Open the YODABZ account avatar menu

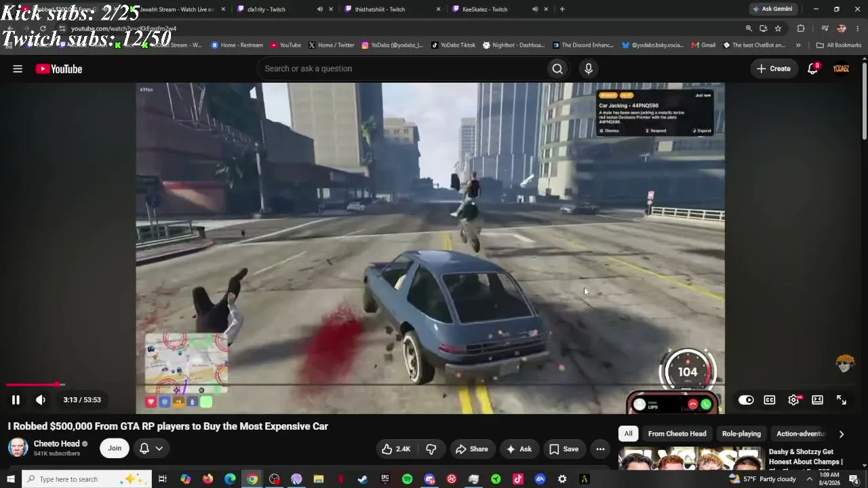point(842,68)
